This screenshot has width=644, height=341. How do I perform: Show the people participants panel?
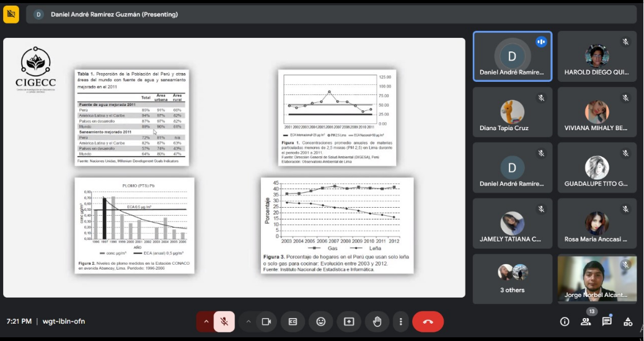586,322
